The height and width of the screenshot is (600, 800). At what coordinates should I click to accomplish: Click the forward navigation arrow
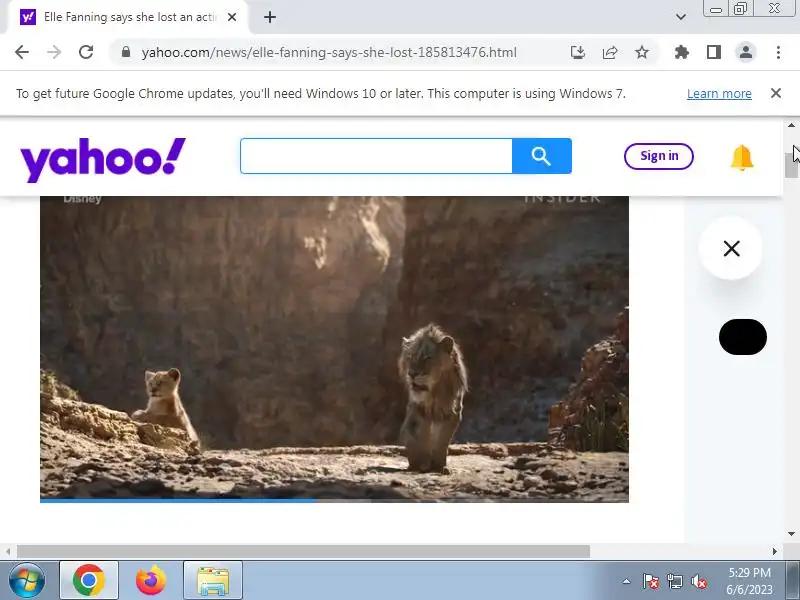point(54,52)
